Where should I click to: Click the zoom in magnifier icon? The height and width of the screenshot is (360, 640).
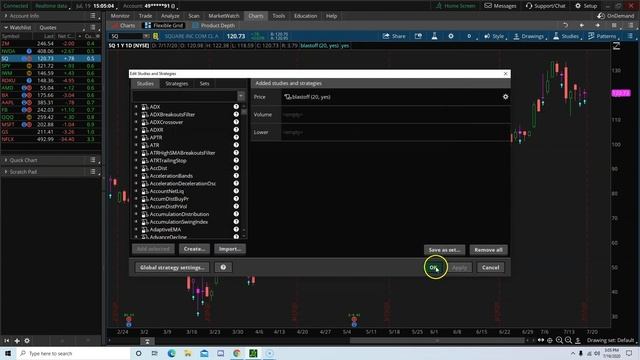[x=559, y=340]
